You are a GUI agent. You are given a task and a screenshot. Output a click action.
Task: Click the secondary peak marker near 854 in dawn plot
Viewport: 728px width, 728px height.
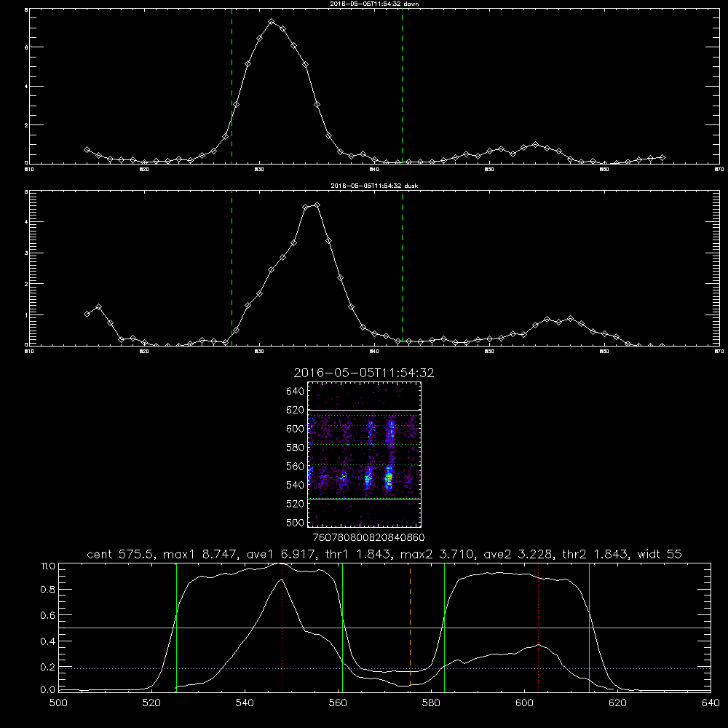(535, 145)
